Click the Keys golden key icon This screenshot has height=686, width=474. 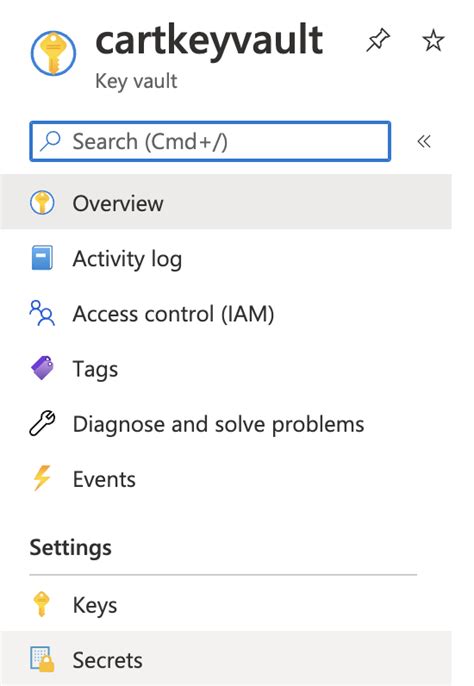point(42,604)
